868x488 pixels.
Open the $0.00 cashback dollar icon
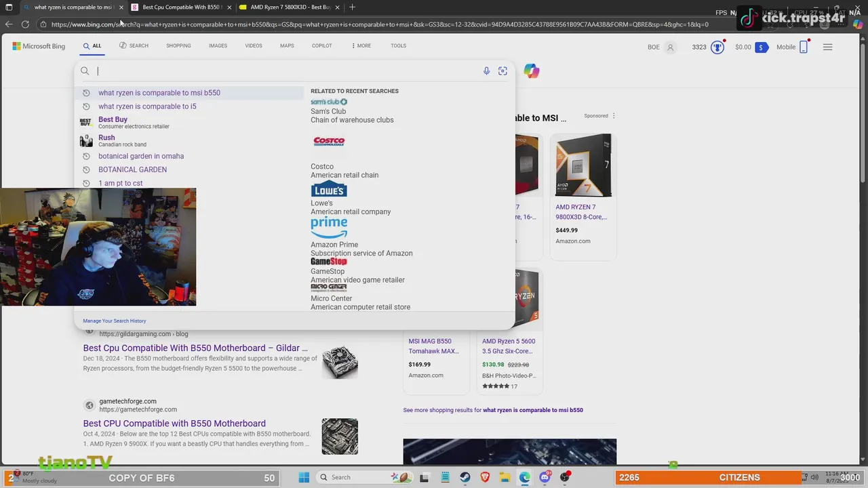point(762,47)
